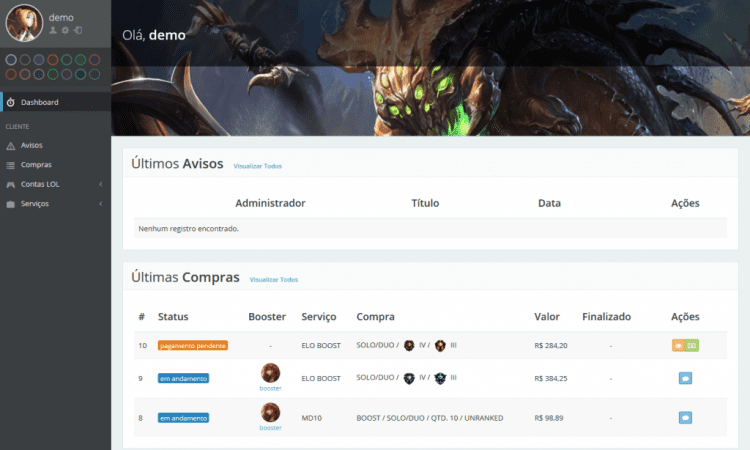This screenshot has width=750, height=450.
Task: Click the Compra column header
Action: pyautogui.click(x=375, y=317)
